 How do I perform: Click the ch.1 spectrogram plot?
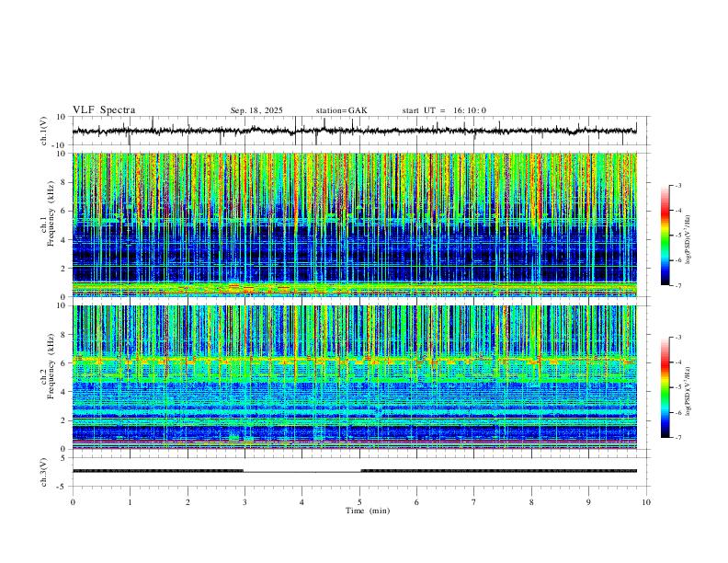(355, 224)
